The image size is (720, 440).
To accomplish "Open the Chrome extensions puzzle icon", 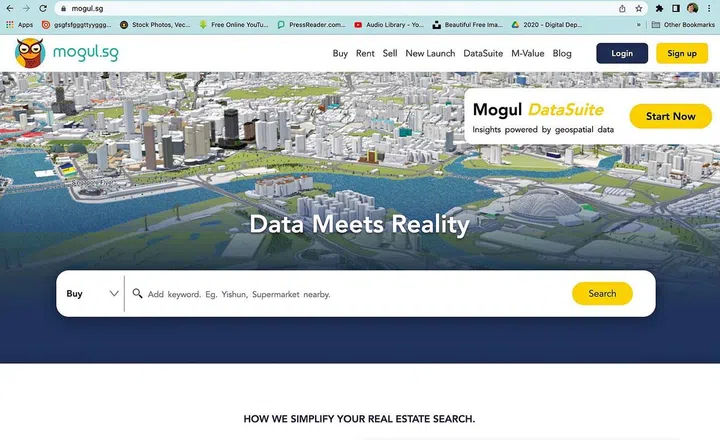I will [660, 8].
